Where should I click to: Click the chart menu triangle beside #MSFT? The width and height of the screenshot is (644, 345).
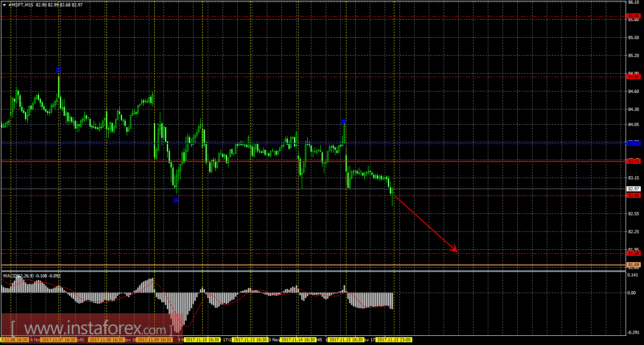click(4, 5)
